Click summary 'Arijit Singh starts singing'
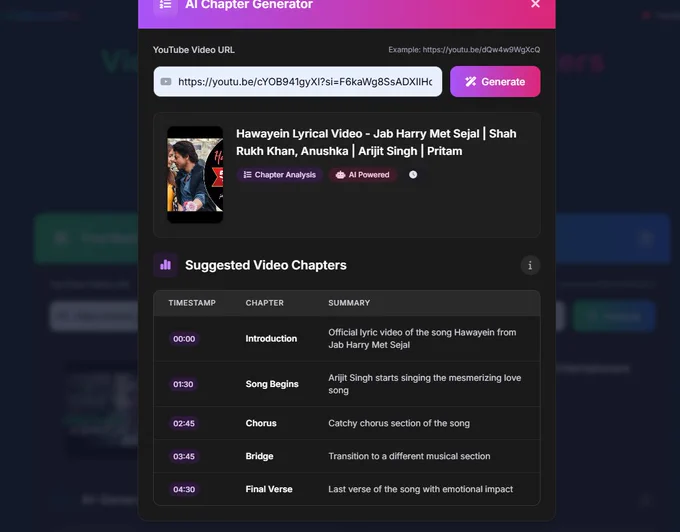This screenshot has height=532, width=680. pos(425,384)
